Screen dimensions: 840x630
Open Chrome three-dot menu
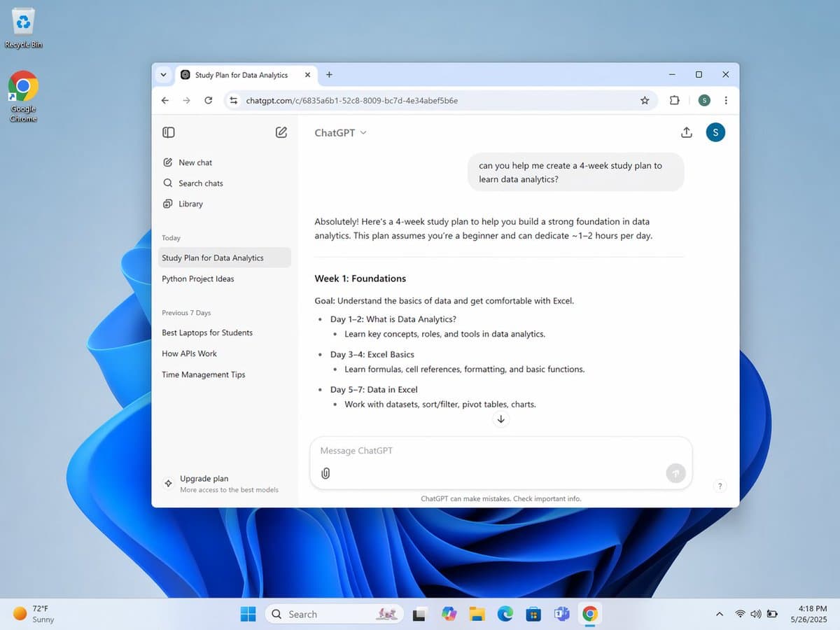click(x=726, y=101)
